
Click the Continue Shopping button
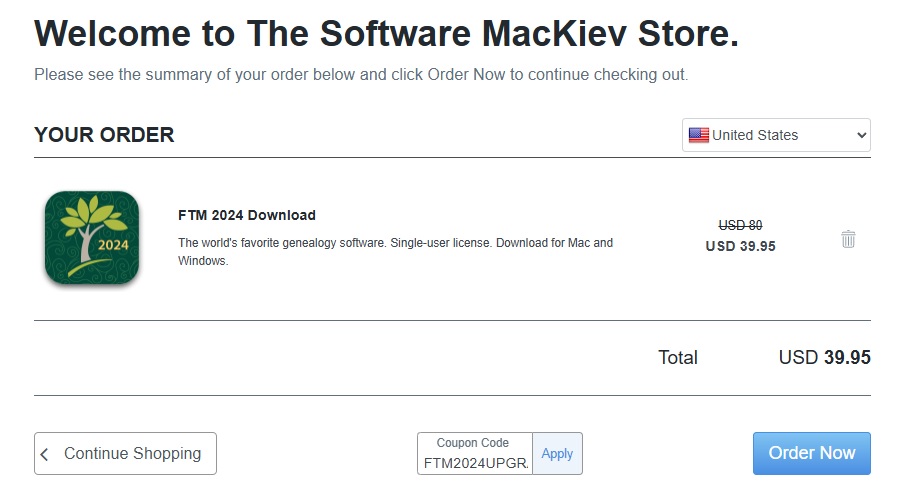125,453
